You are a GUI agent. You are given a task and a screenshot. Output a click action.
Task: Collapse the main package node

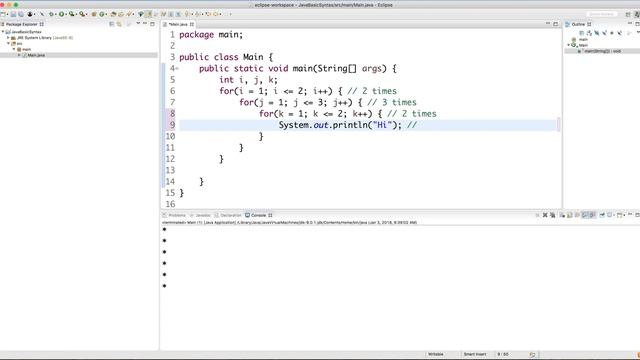click(x=13, y=49)
